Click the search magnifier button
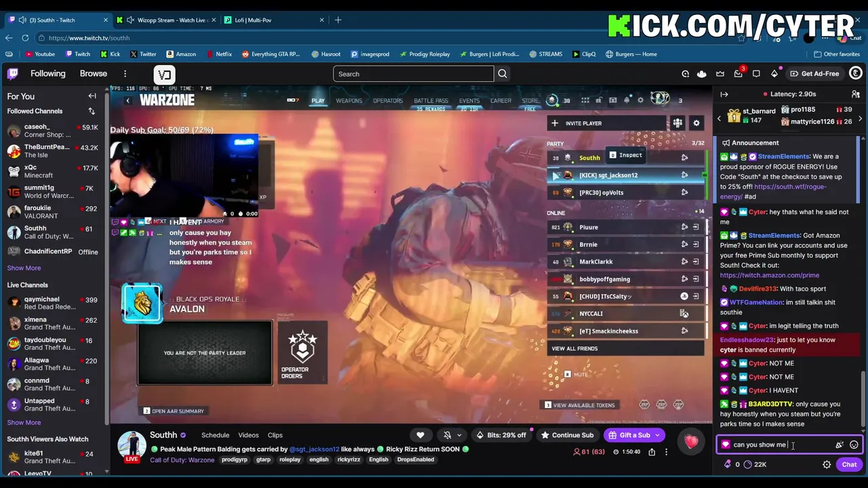The height and width of the screenshot is (488, 868). click(502, 74)
